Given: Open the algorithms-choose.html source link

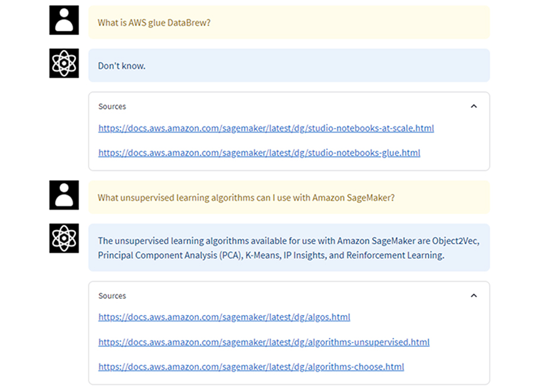Looking at the screenshot, I should (251, 367).
